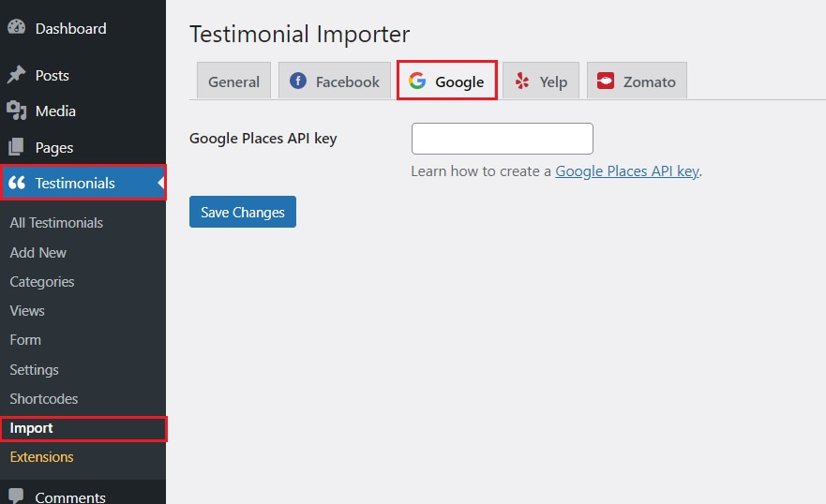826x504 pixels.
Task: Click the Facebook logo icon in tab
Action: (297, 81)
